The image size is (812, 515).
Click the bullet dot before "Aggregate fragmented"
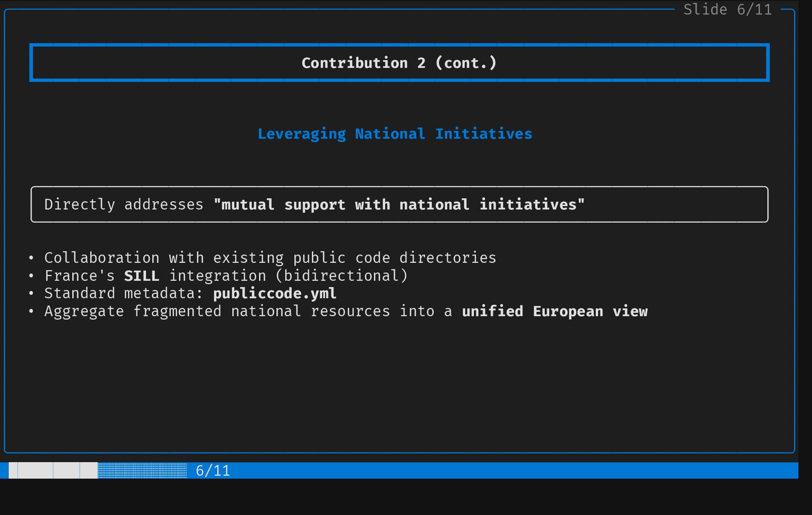click(x=32, y=311)
